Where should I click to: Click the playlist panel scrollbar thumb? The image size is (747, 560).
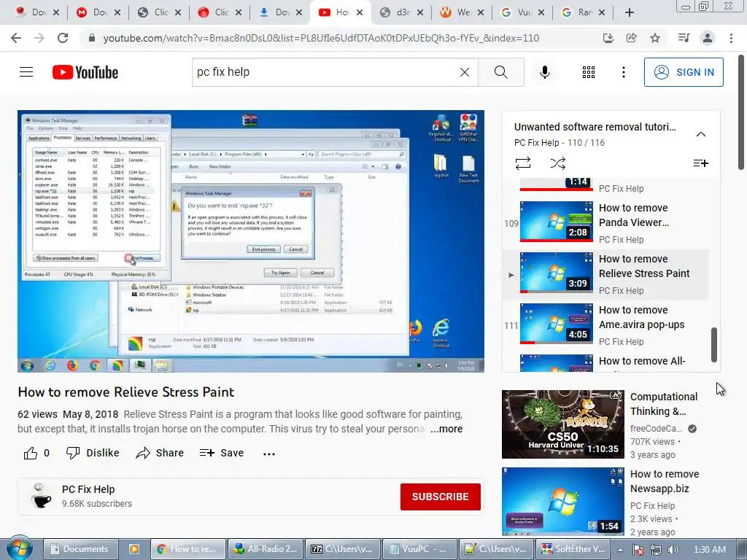click(713, 345)
